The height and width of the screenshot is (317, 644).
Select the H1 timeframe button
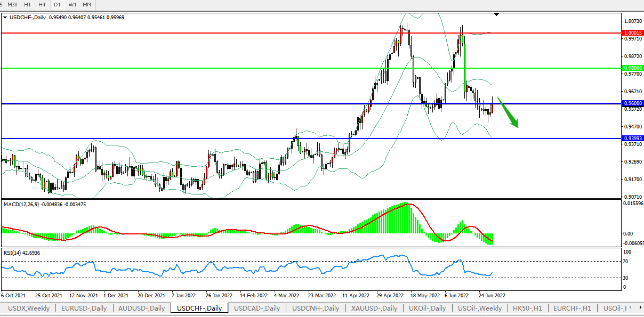27,4
